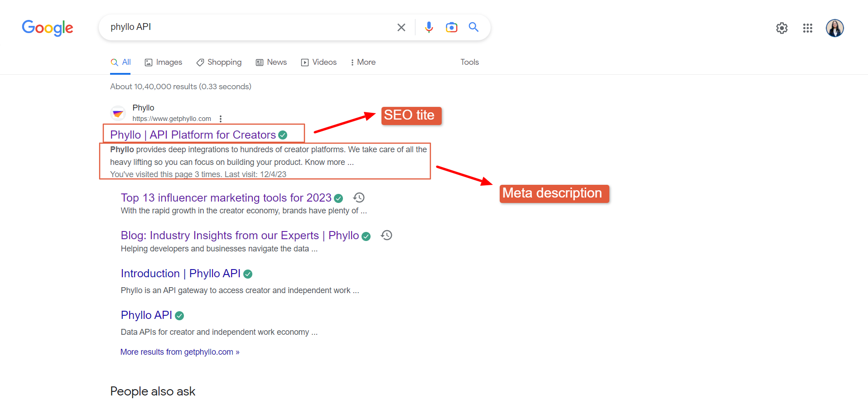The width and height of the screenshot is (868, 400).
Task: Click history icon beside influencer marketing tools result
Action: click(359, 198)
